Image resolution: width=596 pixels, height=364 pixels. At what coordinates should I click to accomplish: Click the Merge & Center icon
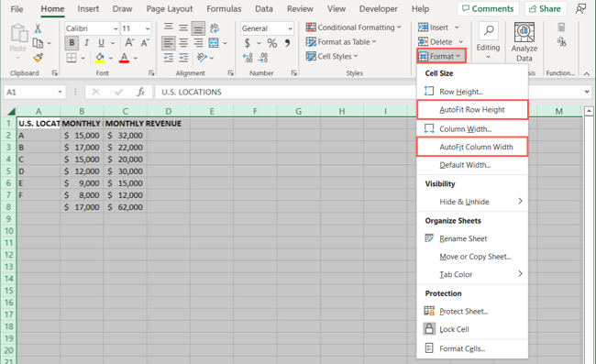(x=214, y=43)
